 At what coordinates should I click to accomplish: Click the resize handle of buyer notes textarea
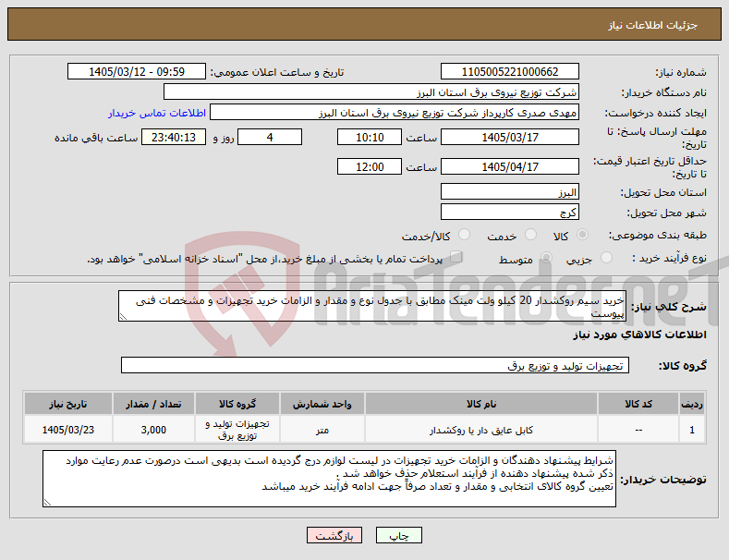[x=47, y=503]
